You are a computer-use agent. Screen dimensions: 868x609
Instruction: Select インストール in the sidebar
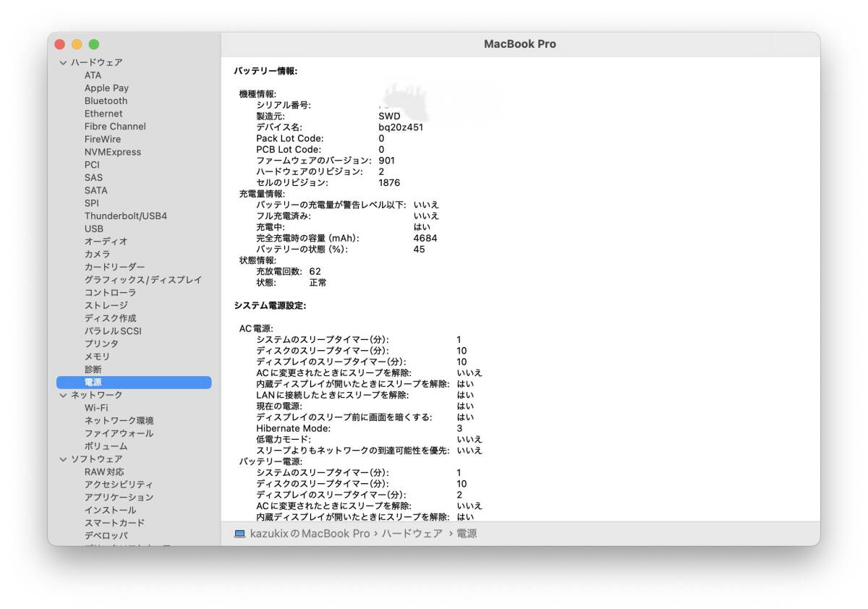click(x=110, y=510)
